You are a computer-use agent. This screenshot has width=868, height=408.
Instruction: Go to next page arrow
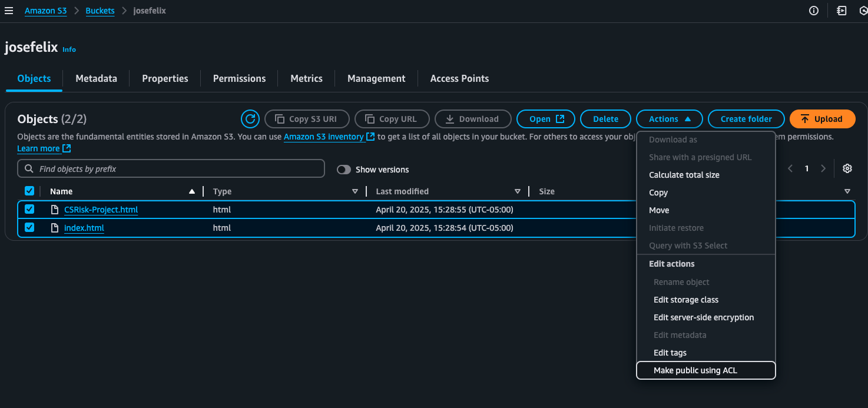pyautogui.click(x=823, y=168)
